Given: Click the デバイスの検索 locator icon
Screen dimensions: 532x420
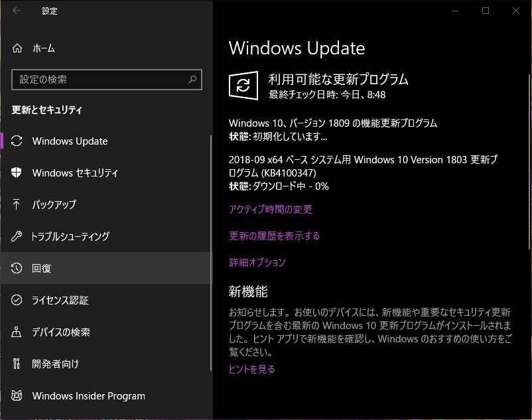Looking at the screenshot, I should click(x=17, y=332).
